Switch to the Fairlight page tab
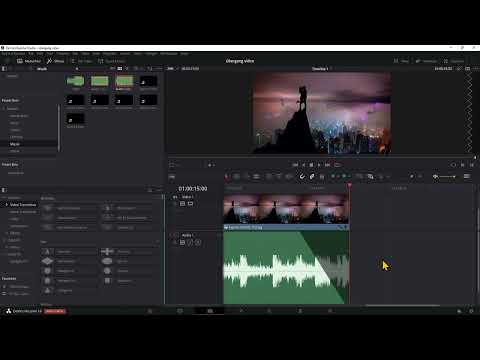This screenshot has height=360, width=480. tap(300, 311)
